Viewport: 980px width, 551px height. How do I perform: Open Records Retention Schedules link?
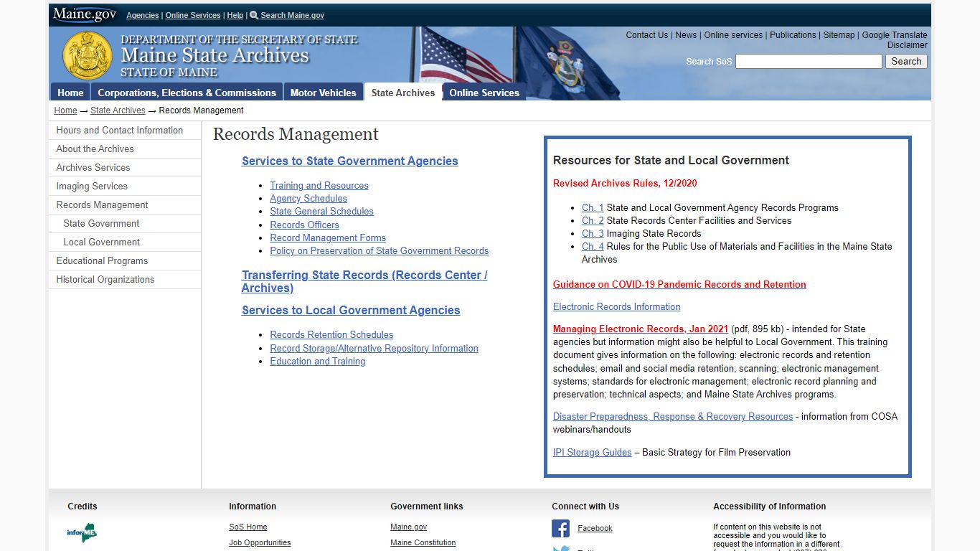click(331, 334)
